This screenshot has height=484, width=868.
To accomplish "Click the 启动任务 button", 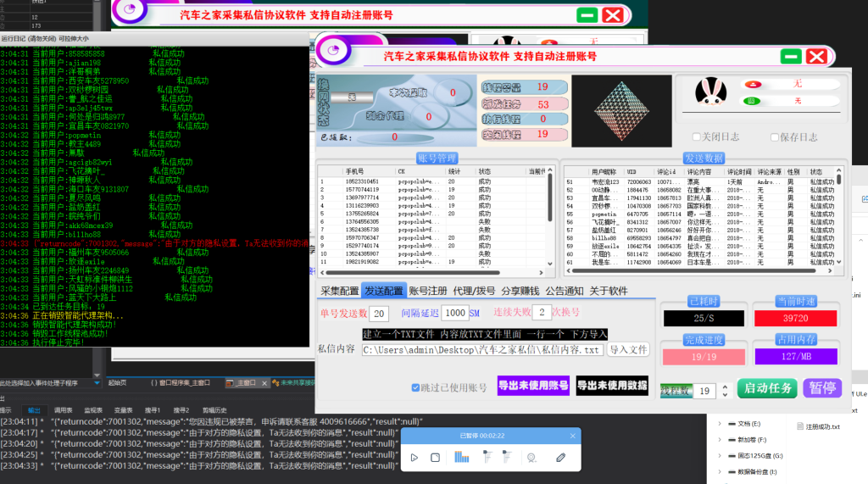I will click(766, 388).
